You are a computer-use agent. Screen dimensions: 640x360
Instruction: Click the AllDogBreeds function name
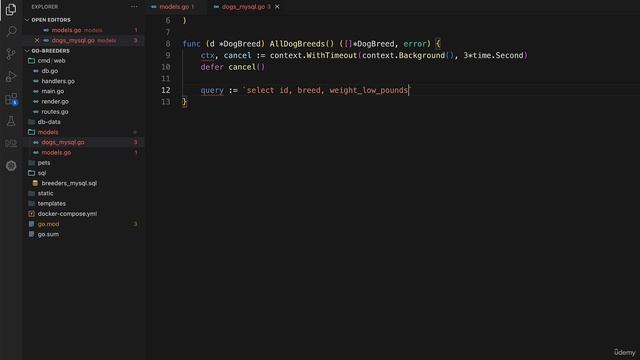coord(297,44)
